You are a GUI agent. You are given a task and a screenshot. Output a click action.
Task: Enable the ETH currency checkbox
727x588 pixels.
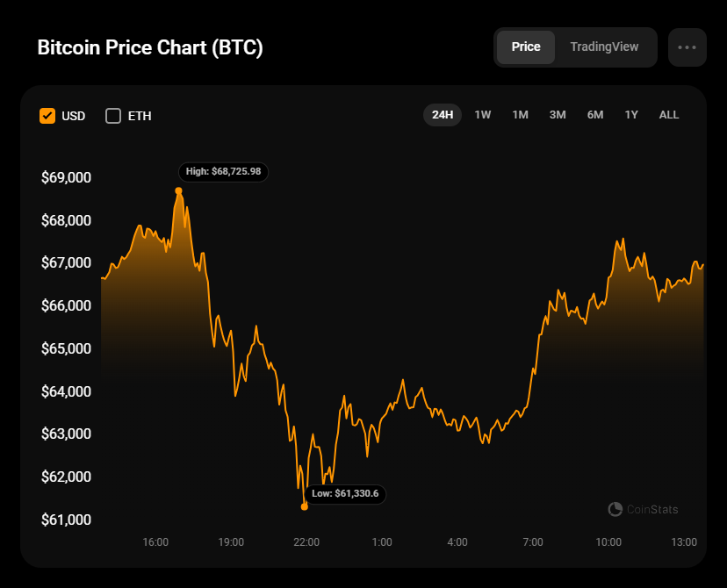click(113, 116)
